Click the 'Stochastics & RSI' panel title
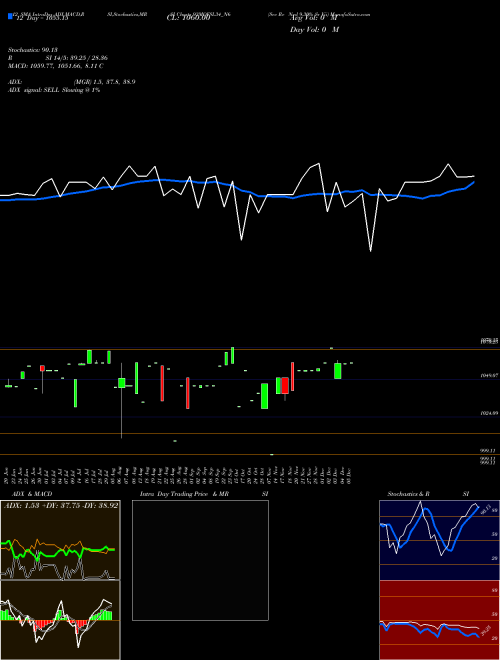Image resolution: width=500 pixels, height=660 pixels. click(x=428, y=494)
